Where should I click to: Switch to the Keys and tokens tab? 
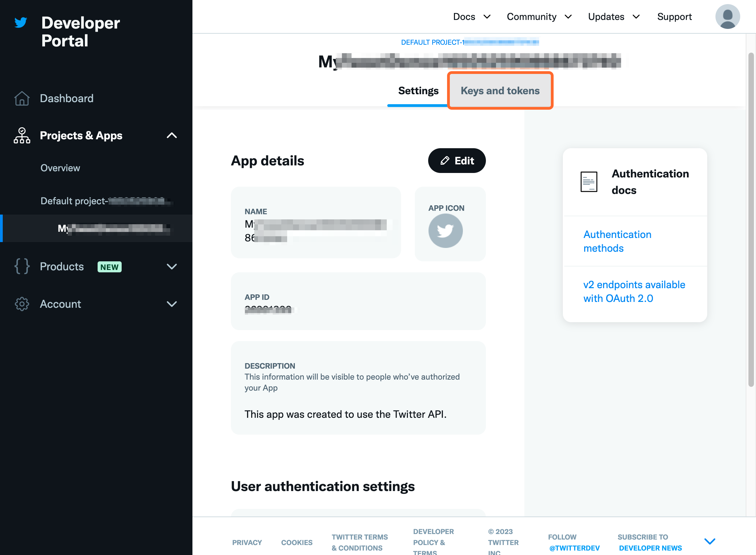pyautogui.click(x=500, y=90)
